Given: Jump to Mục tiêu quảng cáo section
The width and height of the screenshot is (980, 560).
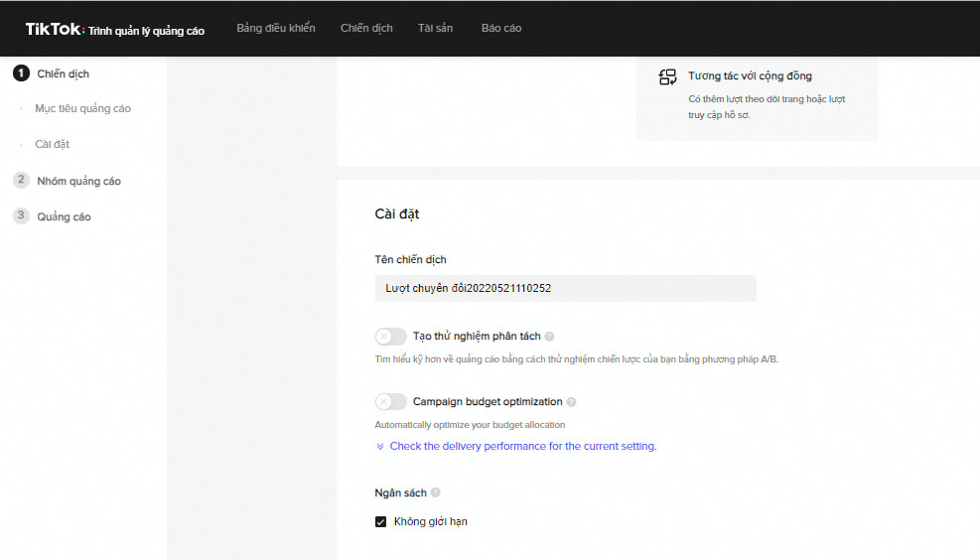Looking at the screenshot, I should (x=82, y=108).
